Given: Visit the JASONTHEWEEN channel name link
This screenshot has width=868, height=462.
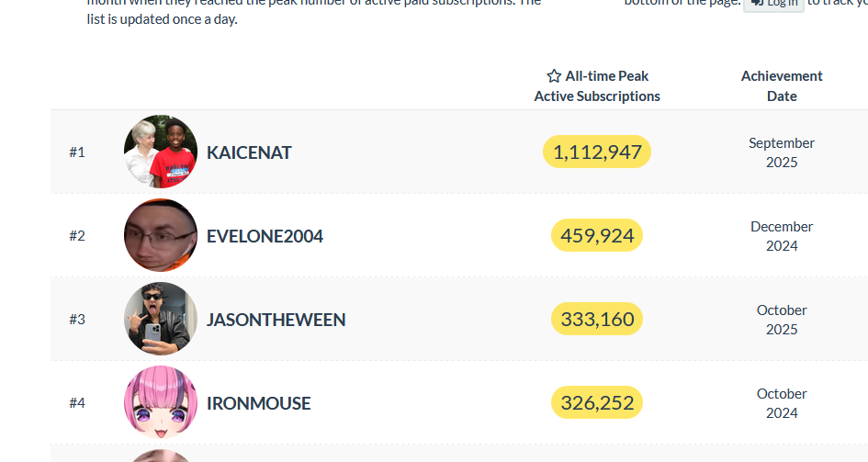Looking at the screenshot, I should click(x=276, y=320).
